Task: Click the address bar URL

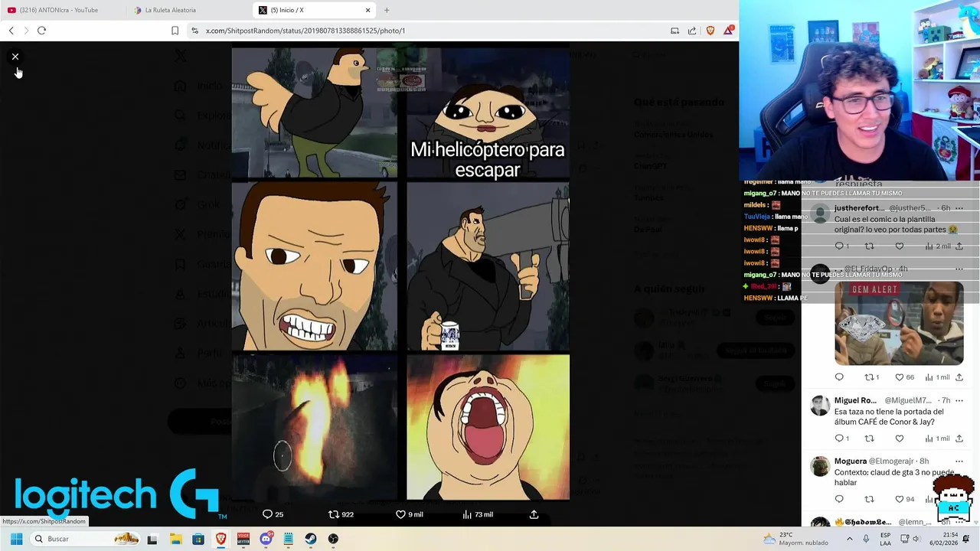Action: pyautogui.click(x=305, y=31)
